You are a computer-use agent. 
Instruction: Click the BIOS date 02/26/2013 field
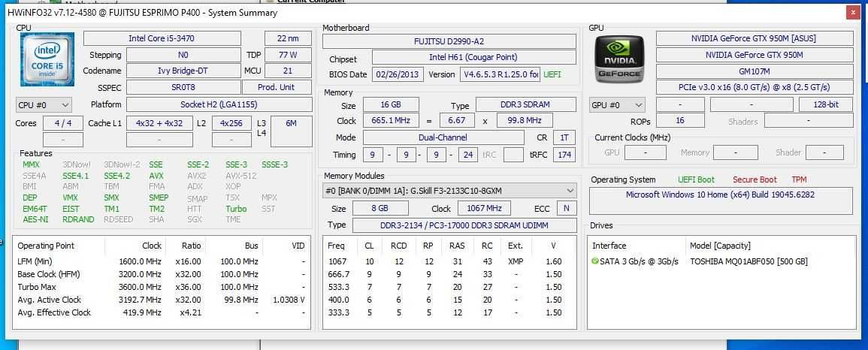coord(398,74)
